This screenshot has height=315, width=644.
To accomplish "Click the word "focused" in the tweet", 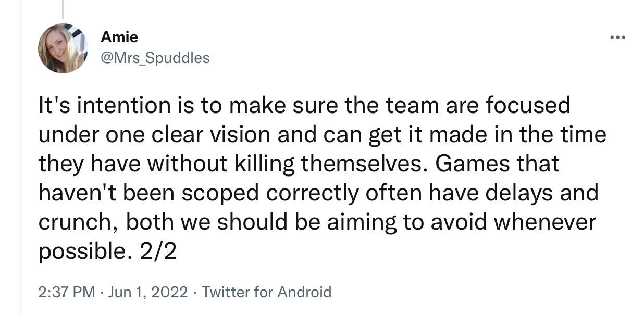I will coord(528,106).
